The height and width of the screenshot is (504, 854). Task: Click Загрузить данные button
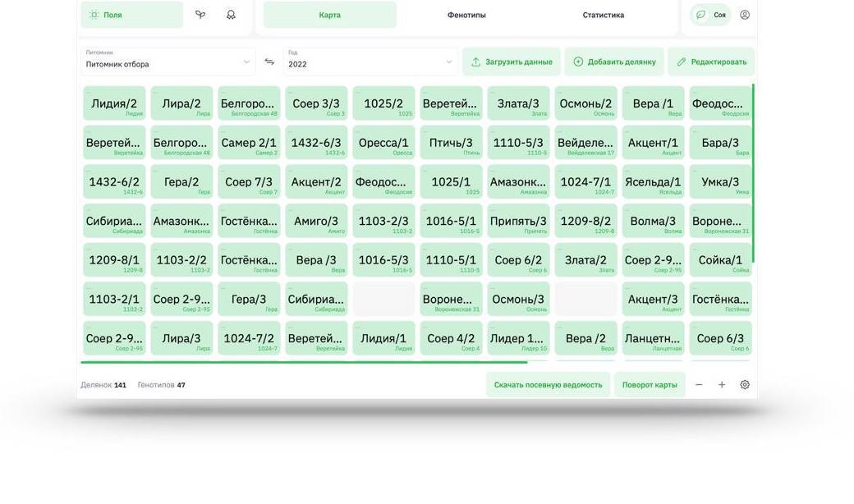click(512, 62)
